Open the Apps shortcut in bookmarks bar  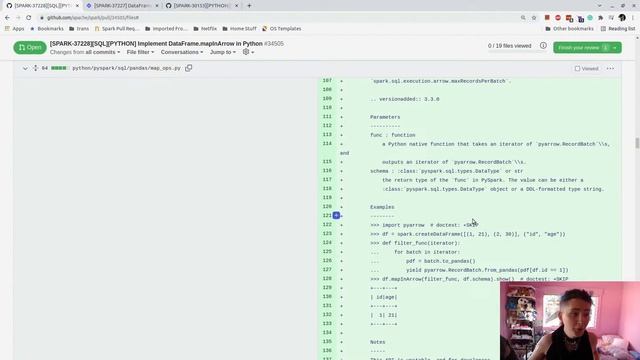coord(14,29)
